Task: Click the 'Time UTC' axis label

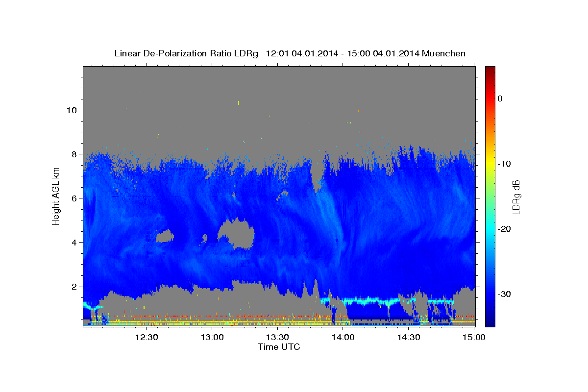Action: click(x=279, y=347)
